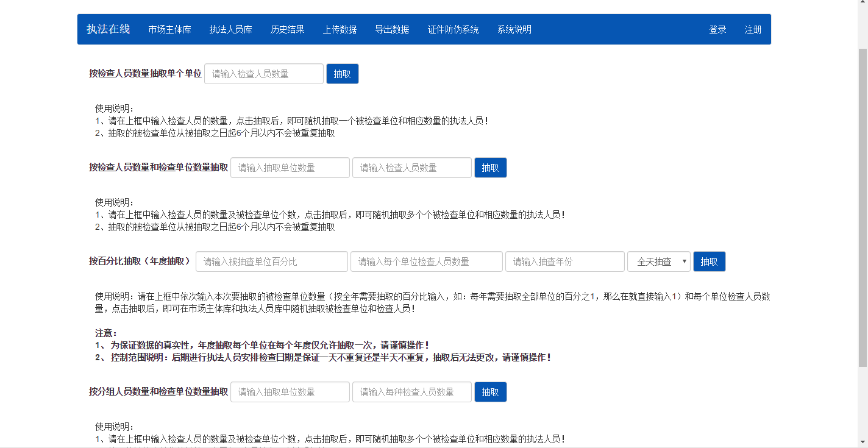Click the 请输入被抽查单位百分比 input field
This screenshot has height=448, width=868.
pyautogui.click(x=271, y=261)
